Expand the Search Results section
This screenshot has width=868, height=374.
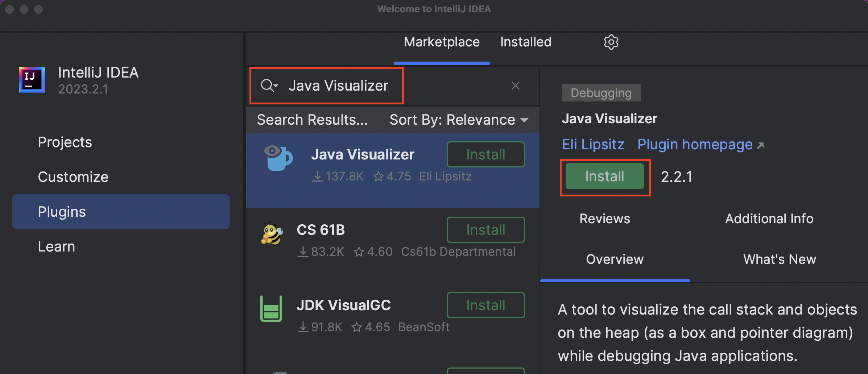click(x=312, y=120)
